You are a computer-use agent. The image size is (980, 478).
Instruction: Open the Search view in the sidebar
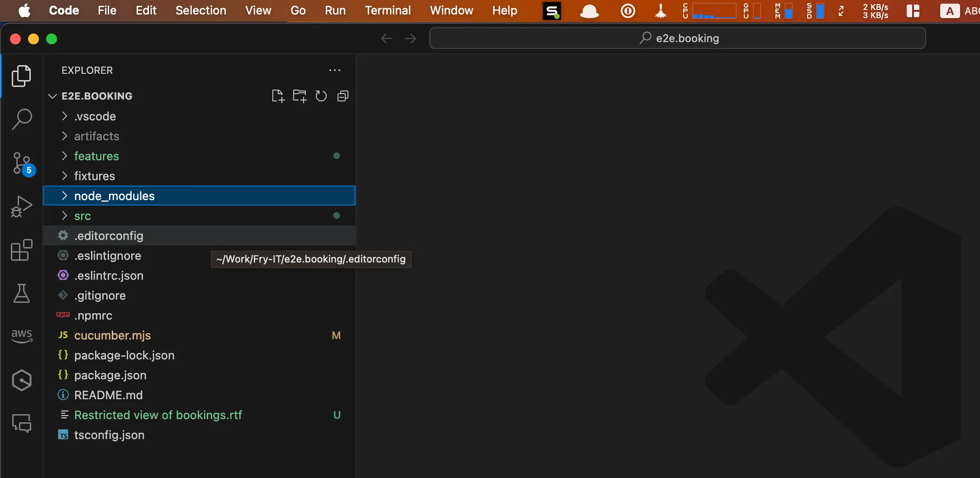(21, 119)
